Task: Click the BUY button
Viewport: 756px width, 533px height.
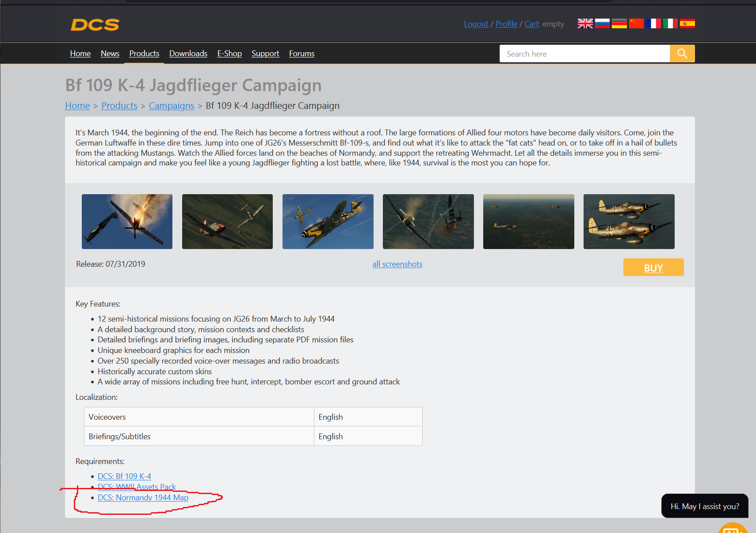Action: [653, 267]
